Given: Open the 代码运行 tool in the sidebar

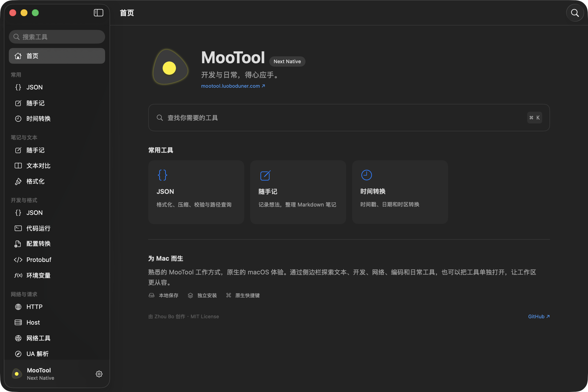Looking at the screenshot, I should click(x=57, y=228).
